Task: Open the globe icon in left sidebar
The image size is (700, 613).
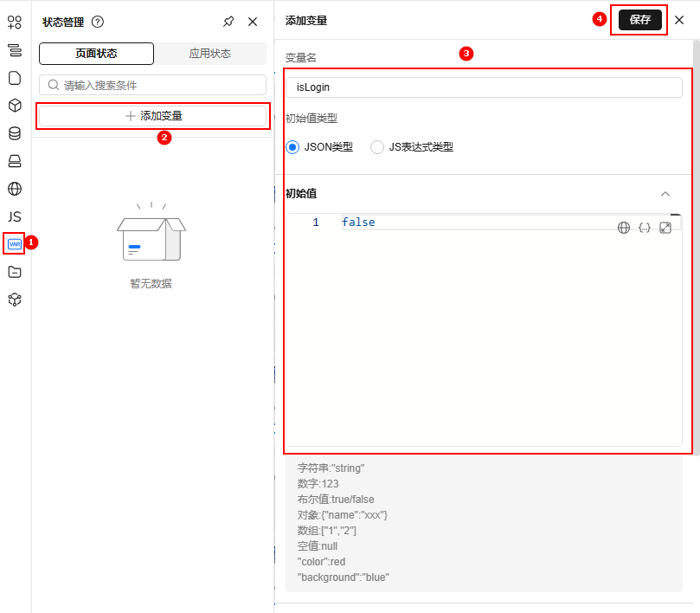Action: [x=15, y=189]
